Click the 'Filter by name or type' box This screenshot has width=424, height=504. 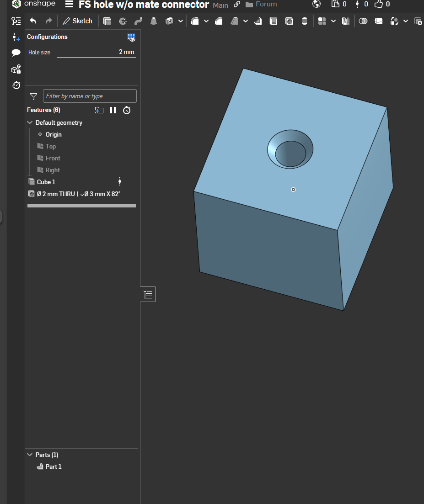90,96
